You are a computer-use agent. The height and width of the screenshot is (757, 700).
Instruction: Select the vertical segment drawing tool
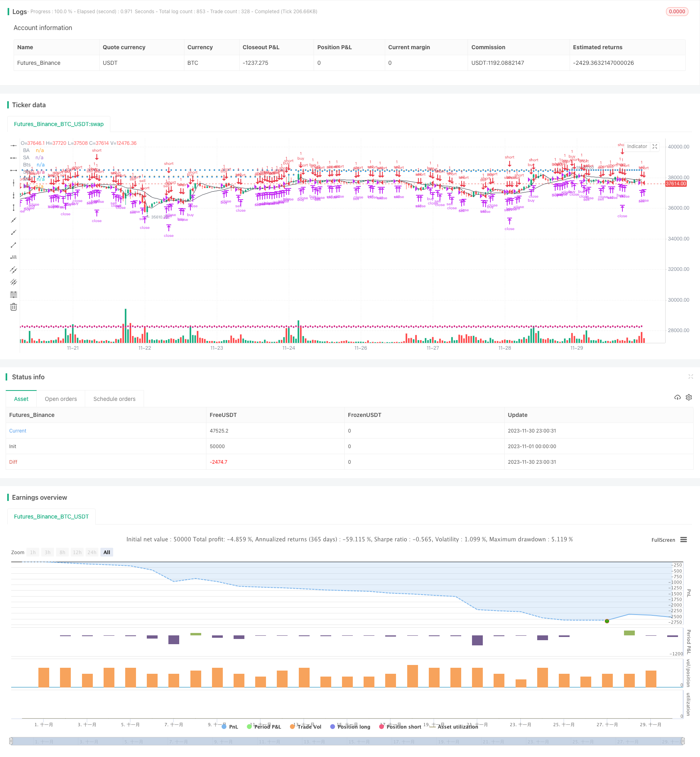pos(14,208)
